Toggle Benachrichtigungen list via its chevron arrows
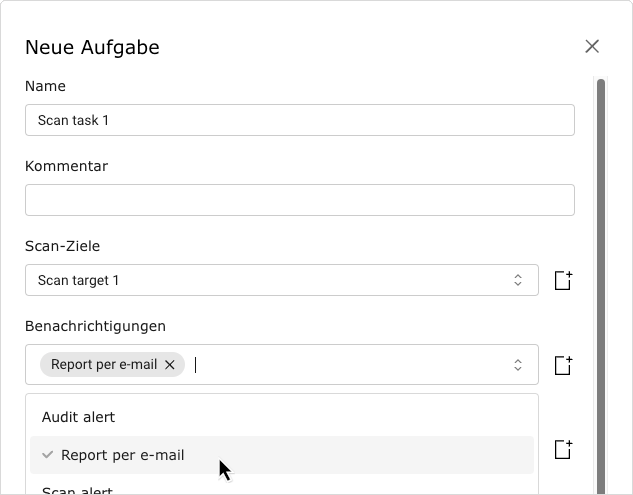This screenshot has height=495, width=633. pyautogui.click(x=518, y=365)
